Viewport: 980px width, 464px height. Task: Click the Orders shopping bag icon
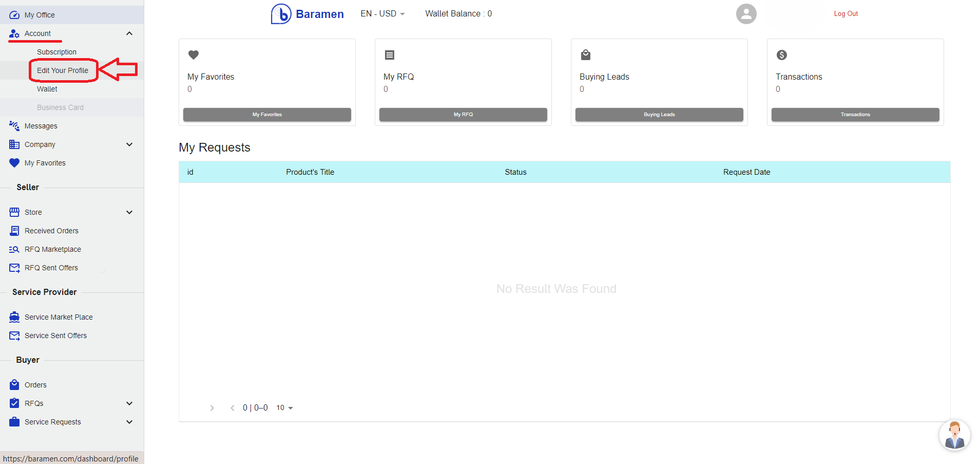coord(14,385)
